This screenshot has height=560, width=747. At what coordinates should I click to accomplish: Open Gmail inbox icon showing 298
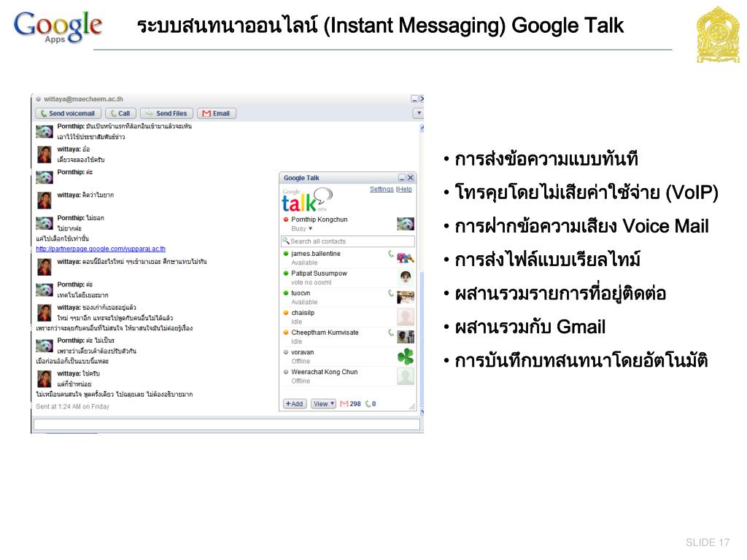tap(351, 404)
